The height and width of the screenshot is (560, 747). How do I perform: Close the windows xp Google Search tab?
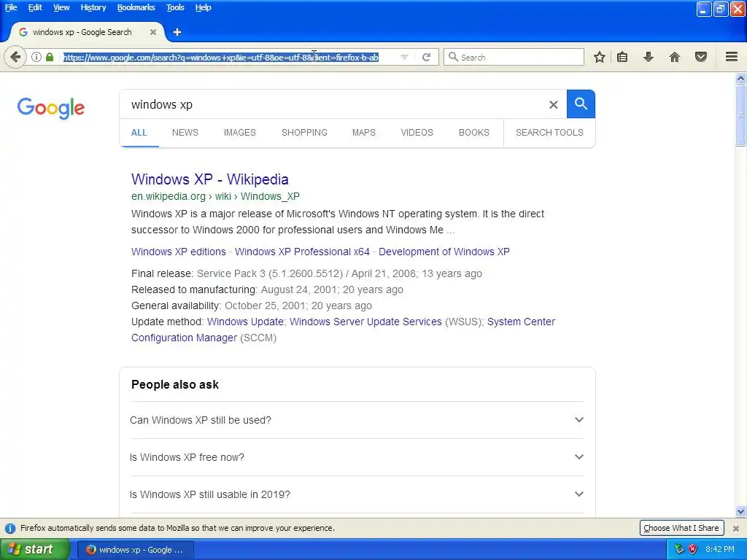pyautogui.click(x=153, y=32)
